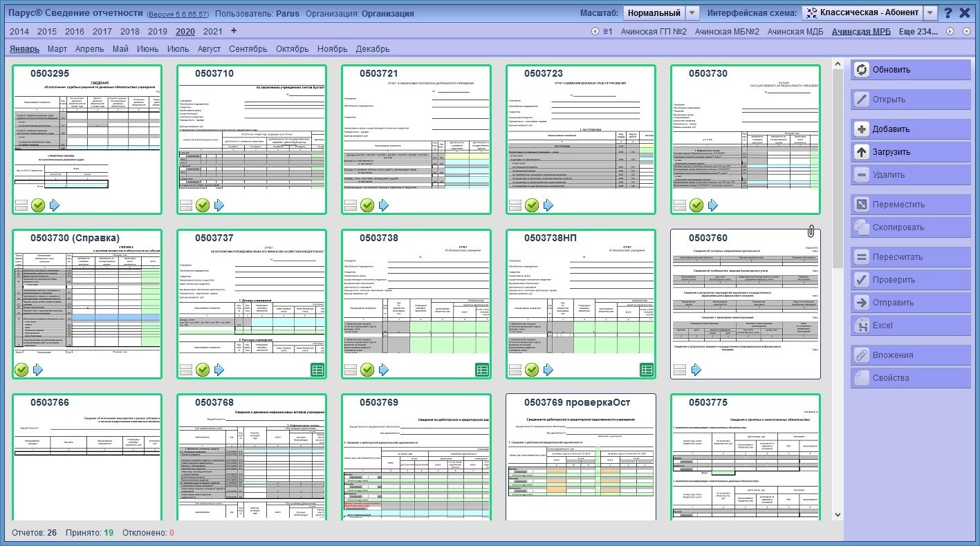Click the scrollbar down arrow in report list
This screenshot has width=980, height=546.
(838, 515)
